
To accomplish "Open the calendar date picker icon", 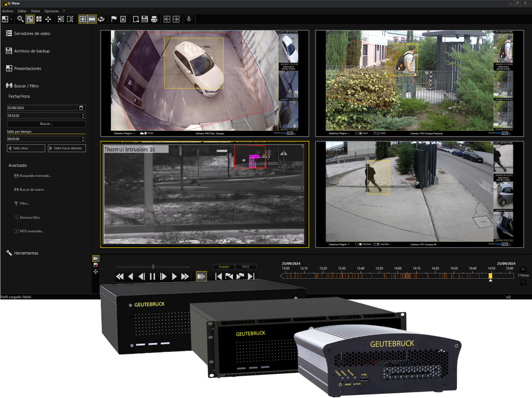I will (x=81, y=108).
